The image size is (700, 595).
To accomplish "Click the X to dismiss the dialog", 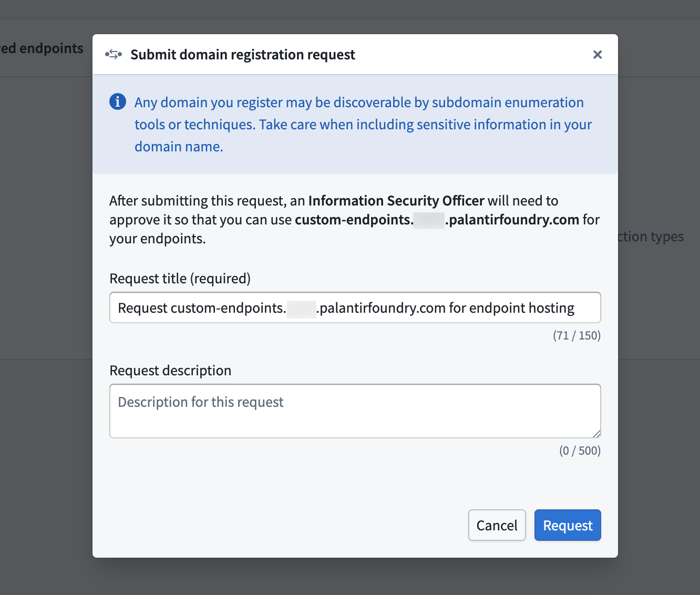I will (598, 54).
